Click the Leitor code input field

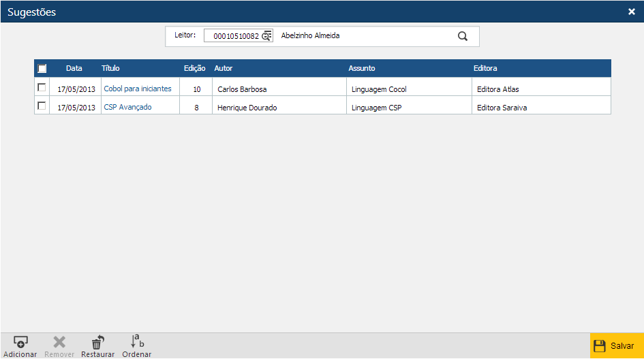[x=235, y=36]
